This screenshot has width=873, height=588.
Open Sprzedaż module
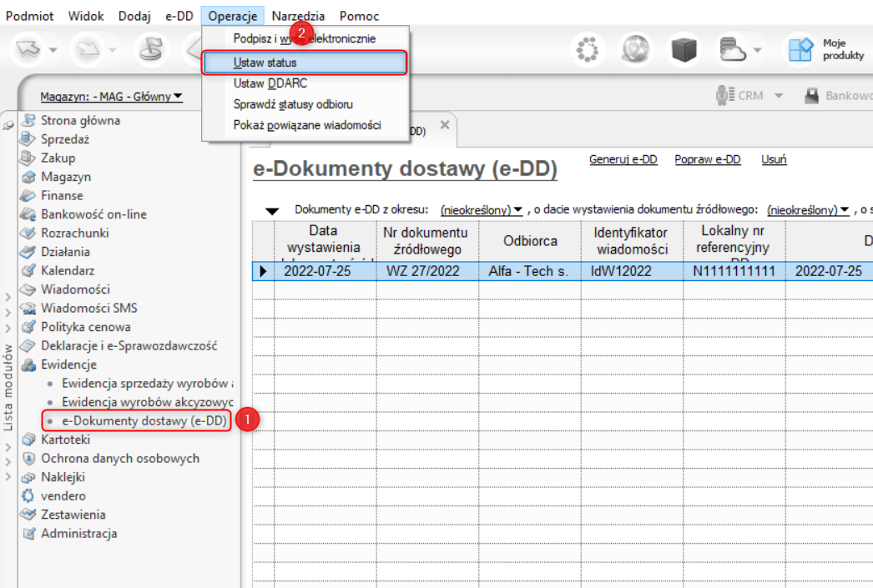(x=64, y=139)
